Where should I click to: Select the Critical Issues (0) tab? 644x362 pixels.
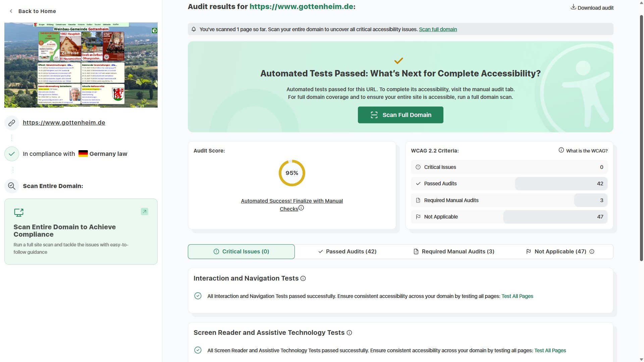tap(241, 252)
